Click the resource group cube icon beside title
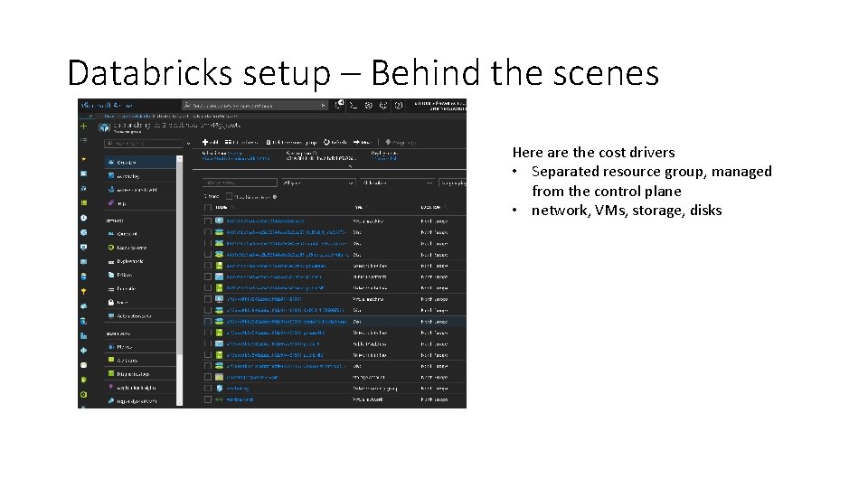 104,127
